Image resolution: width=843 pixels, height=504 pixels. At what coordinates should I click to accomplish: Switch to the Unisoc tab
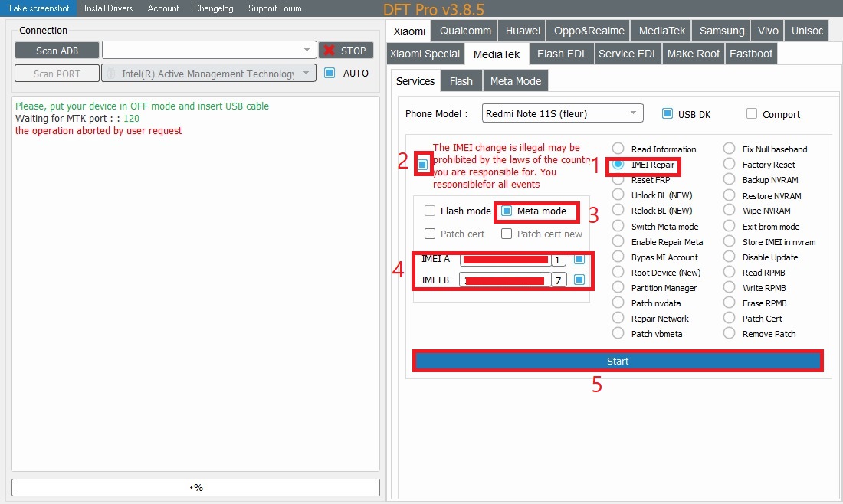(807, 31)
